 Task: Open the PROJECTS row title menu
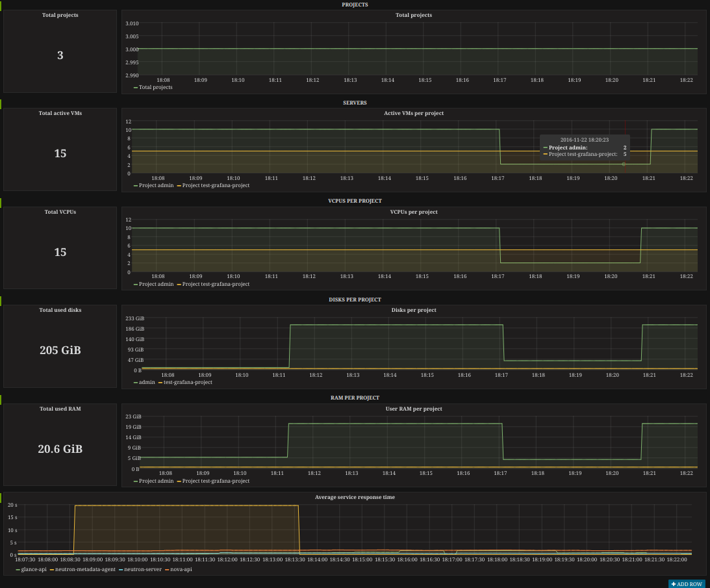[355, 5]
